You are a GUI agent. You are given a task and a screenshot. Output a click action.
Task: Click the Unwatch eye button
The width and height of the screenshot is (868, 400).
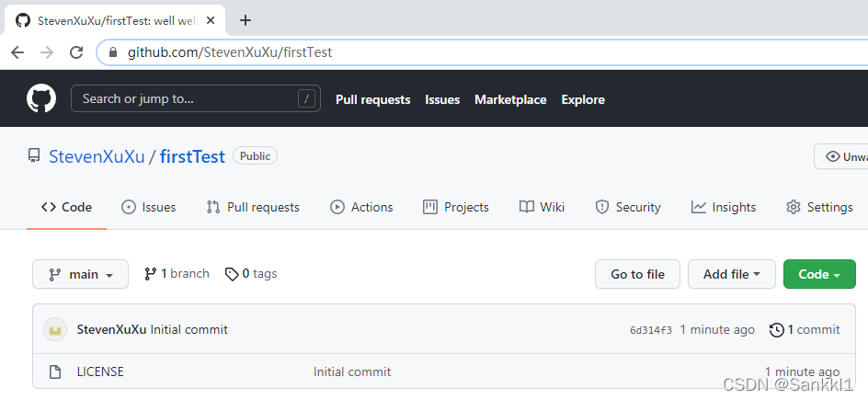(841, 156)
